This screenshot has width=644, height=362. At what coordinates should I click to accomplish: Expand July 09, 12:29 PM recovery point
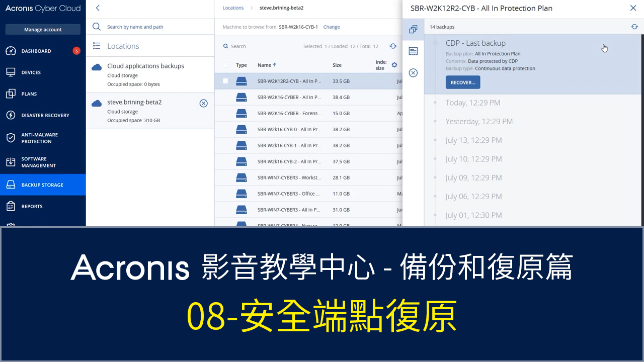coord(474,177)
